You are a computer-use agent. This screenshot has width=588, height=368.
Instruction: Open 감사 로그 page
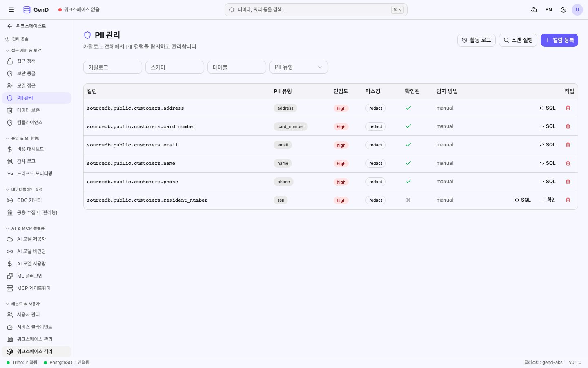(37, 161)
